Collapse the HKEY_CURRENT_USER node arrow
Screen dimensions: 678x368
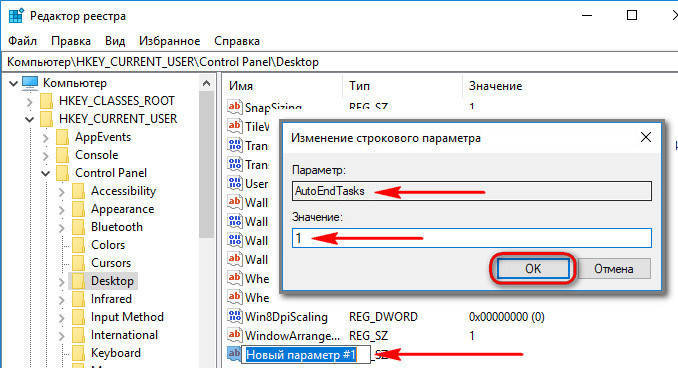29,119
